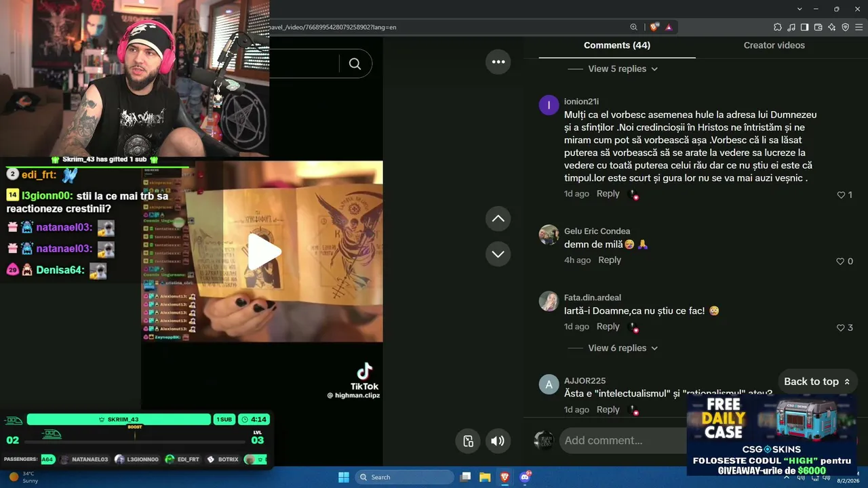Click the creator-liked badge on AJJOR225's comment
Viewport: 868px width, 488px height.
(x=634, y=410)
